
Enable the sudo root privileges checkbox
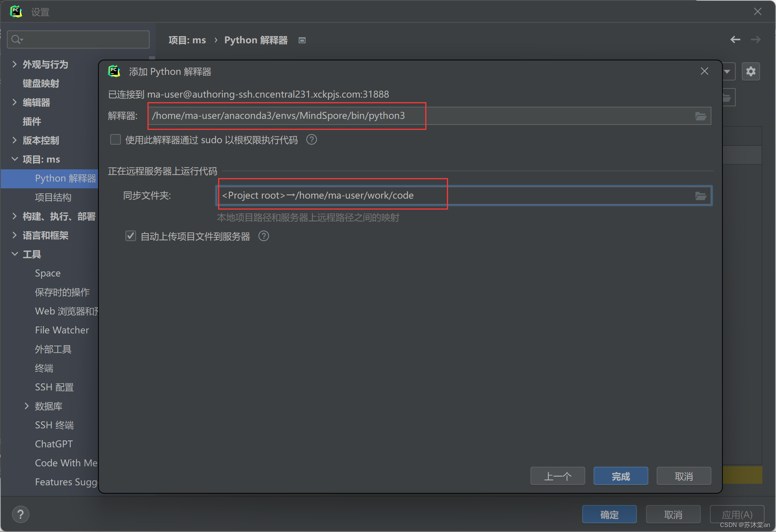(116, 140)
